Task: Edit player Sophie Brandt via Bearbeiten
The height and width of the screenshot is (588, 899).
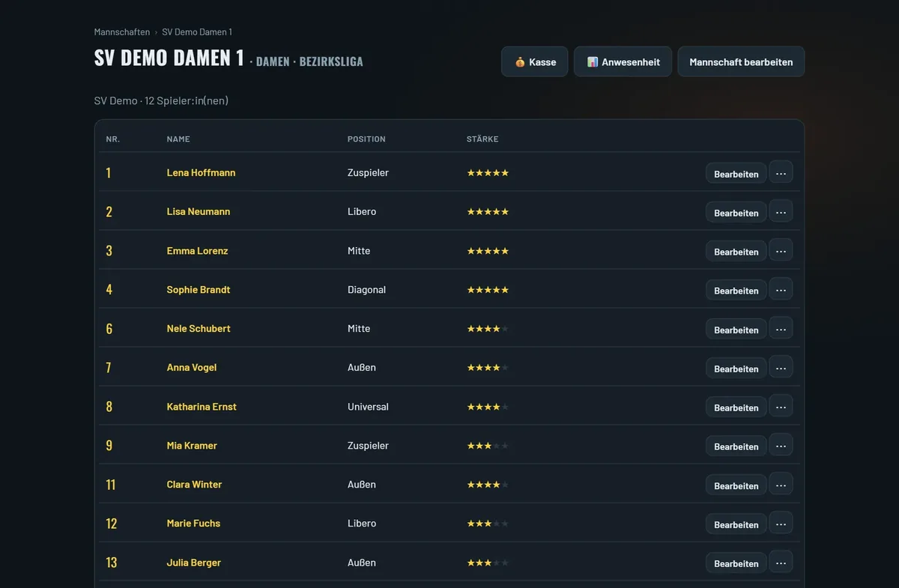Action: (736, 290)
